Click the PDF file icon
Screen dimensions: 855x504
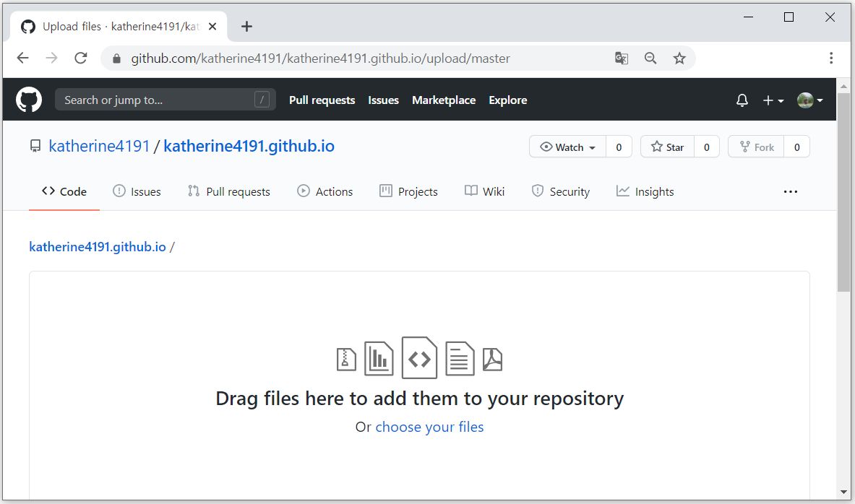[492, 360]
